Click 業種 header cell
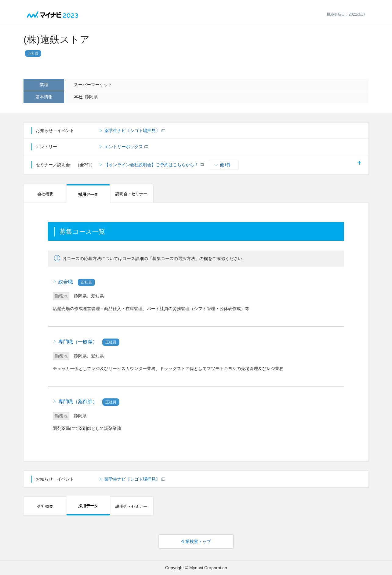The width and height of the screenshot is (392, 575). [44, 85]
